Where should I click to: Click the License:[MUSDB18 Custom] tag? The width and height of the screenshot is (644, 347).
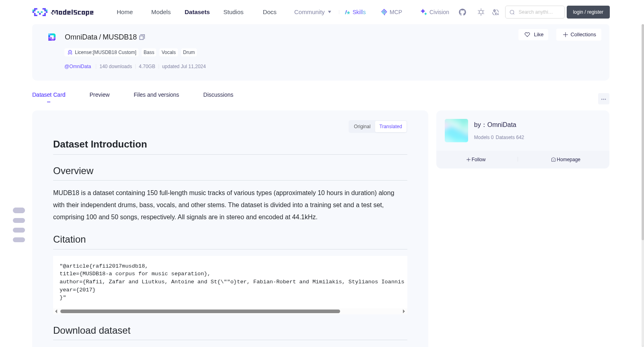[101, 52]
